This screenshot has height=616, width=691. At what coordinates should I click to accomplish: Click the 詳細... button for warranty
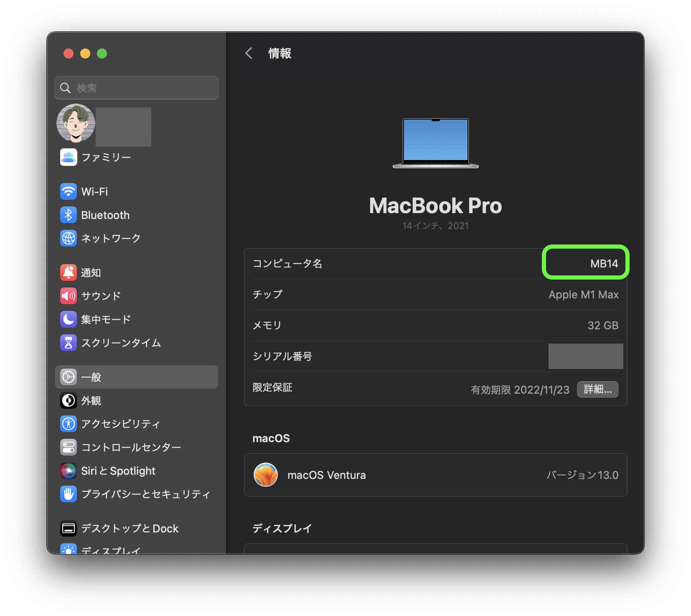[x=598, y=389]
